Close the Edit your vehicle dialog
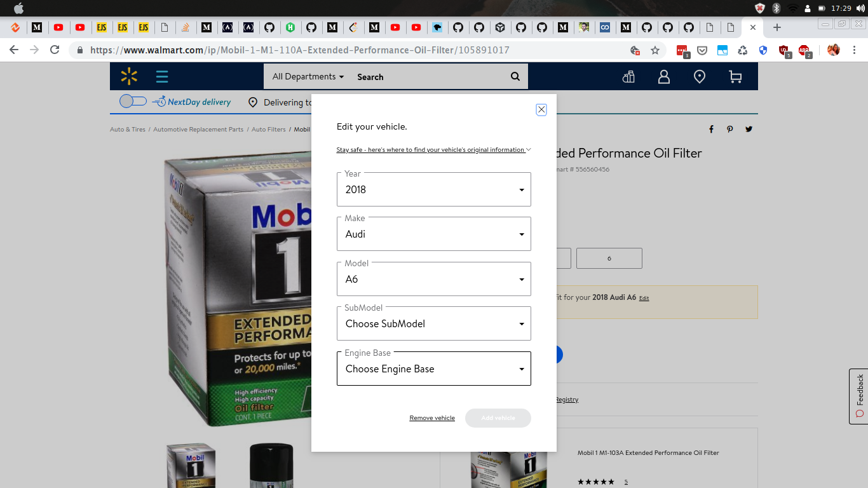The image size is (868, 488). 541,109
